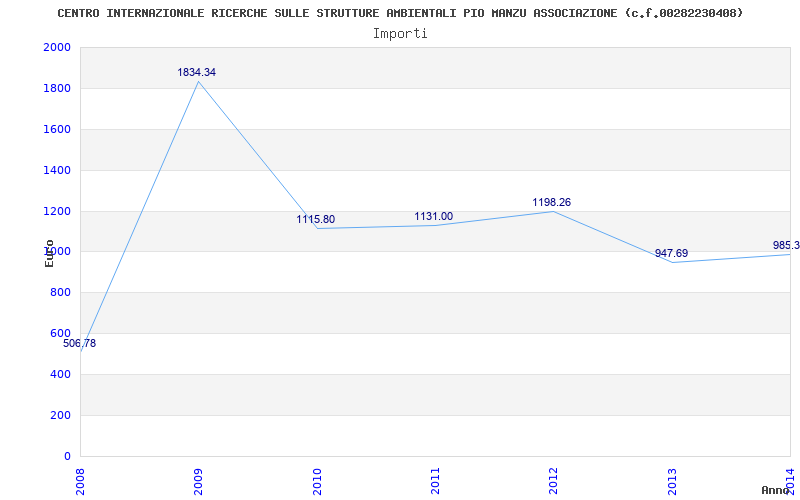
Task: Click the 200 y-axis value
Action: pos(60,415)
